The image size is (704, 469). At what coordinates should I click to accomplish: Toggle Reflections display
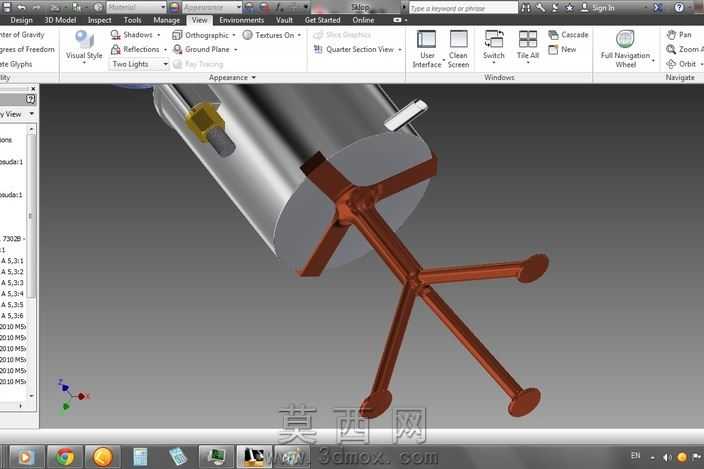click(135, 49)
